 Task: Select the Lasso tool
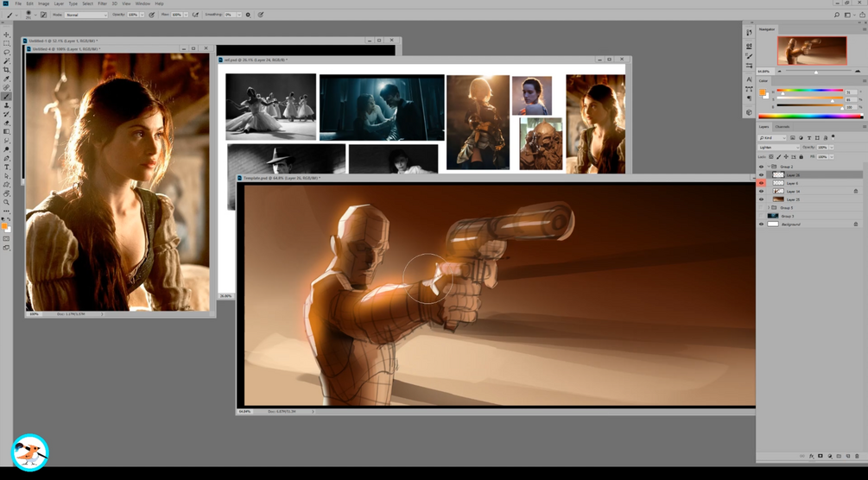tap(7, 52)
